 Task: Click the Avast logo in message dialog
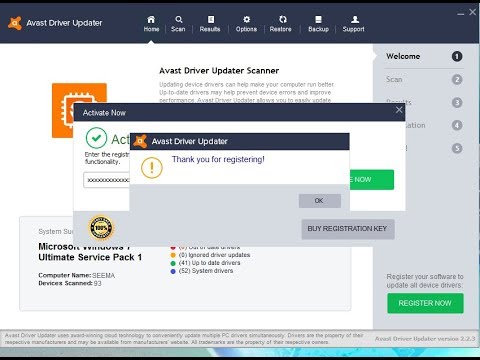click(140, 141)
